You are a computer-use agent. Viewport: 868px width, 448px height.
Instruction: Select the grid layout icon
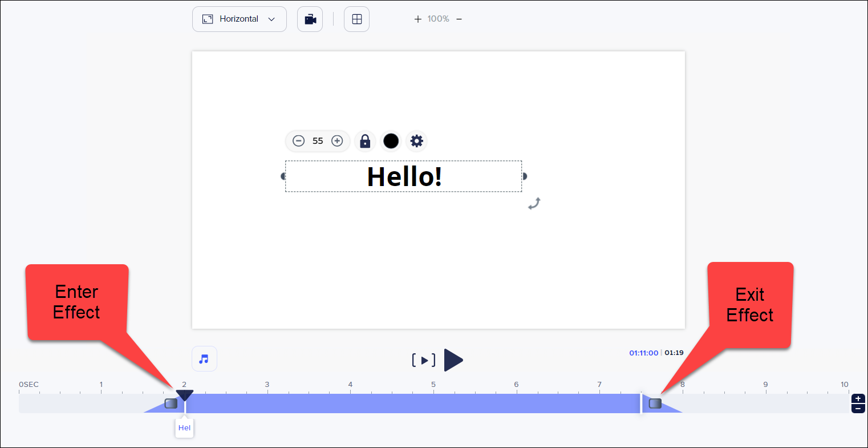[x=356, y=19]
